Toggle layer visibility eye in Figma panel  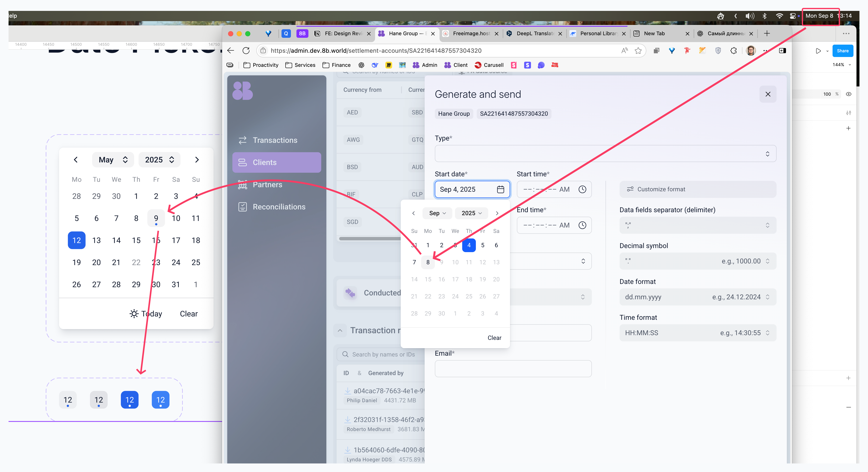click(x=849, y=94)
